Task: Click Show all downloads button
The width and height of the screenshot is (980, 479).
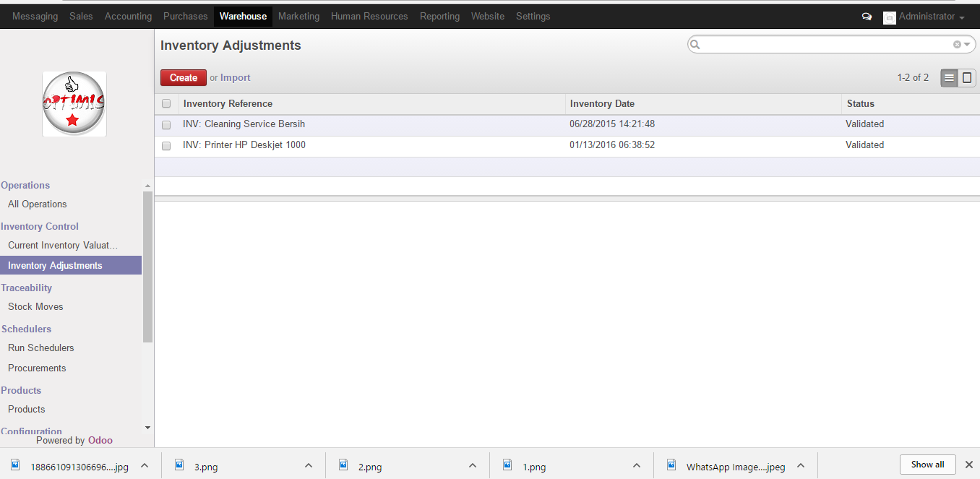Action: pos(927,465)
